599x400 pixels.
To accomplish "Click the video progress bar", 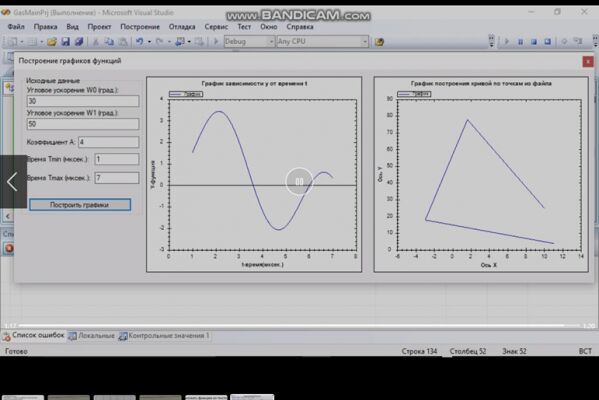I will 299,326.
